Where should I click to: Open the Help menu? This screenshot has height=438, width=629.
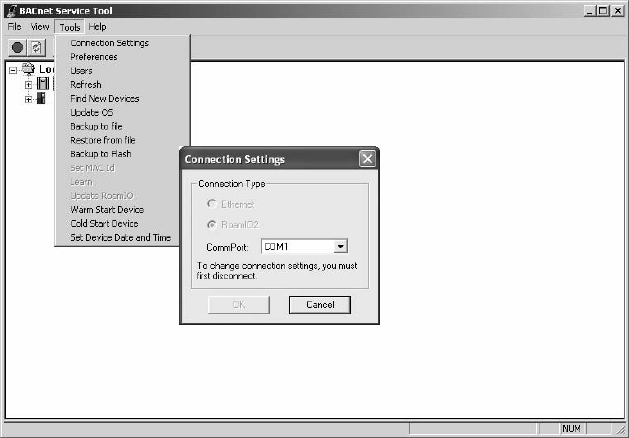97,27
